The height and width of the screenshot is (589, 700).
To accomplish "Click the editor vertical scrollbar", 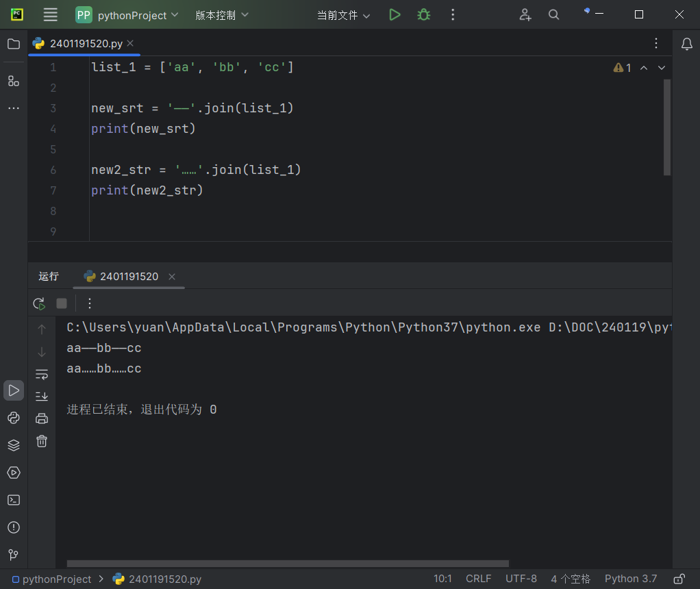I will (x=667, y=127).
